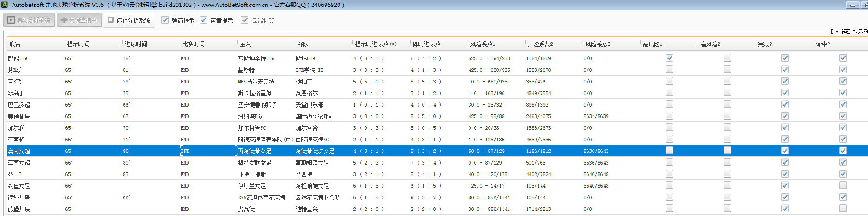Minimize the Autobetsoft window
The image size is (868, 216).
click(853, 5)
